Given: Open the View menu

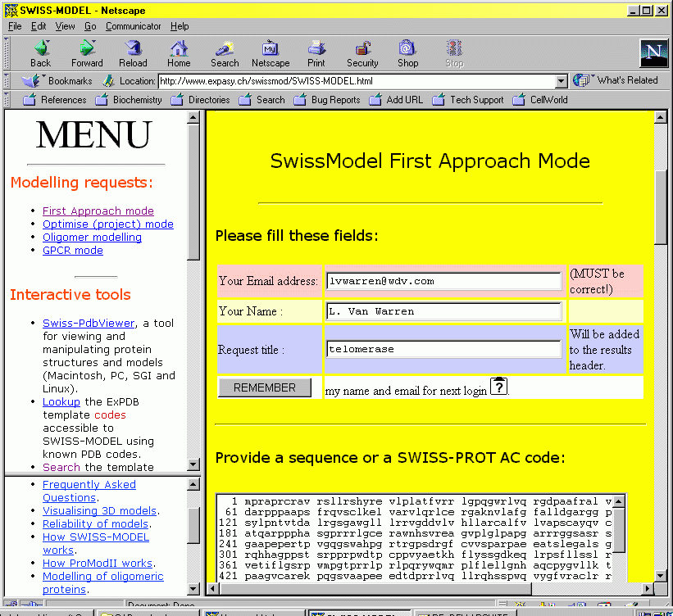Looking at the screenshot, I should pyautogui.click(x=65, y=26).
